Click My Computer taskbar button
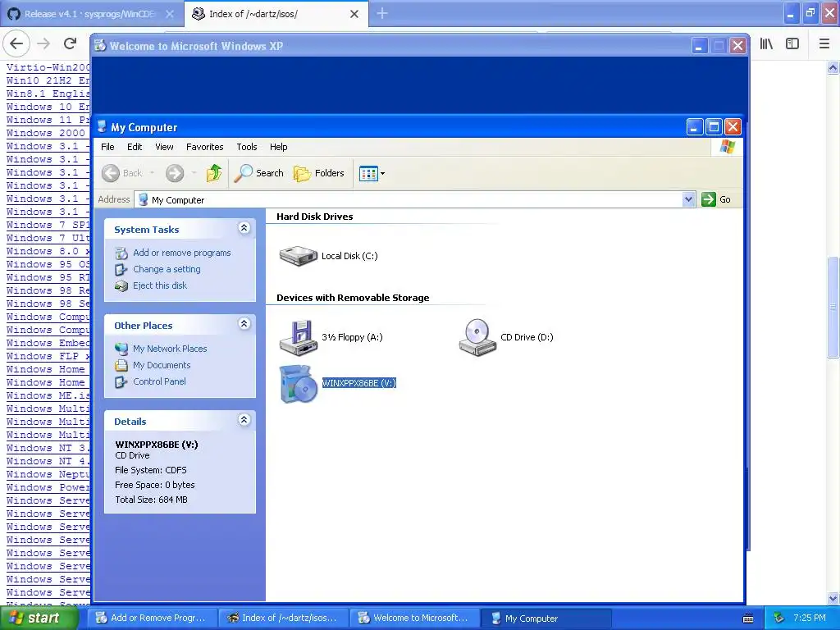Screen dimensions: 840x630 coord(546,619)
